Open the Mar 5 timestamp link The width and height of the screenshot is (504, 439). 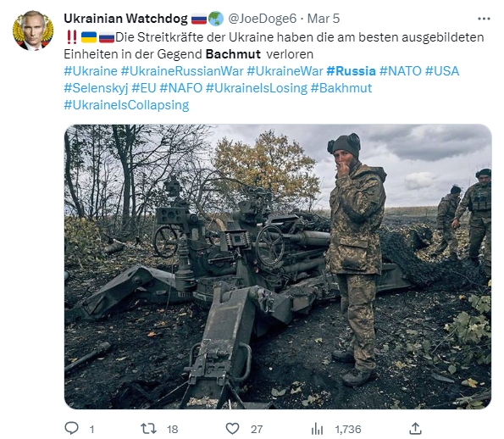(324, 19)
